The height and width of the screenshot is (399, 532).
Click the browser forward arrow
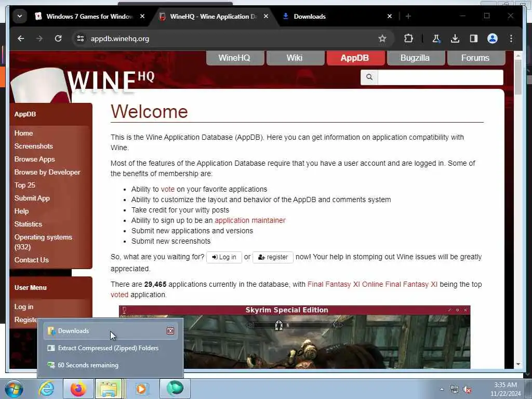coord(39,38)
